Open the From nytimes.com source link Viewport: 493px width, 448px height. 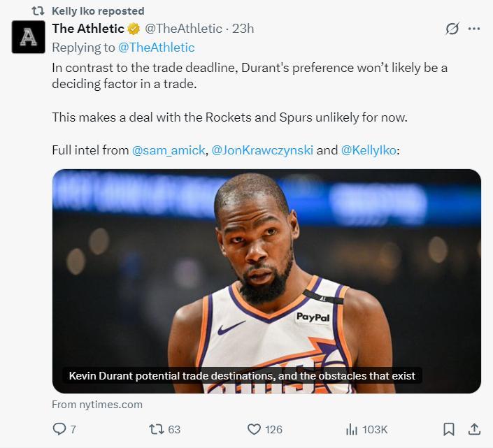coord(97,404)
